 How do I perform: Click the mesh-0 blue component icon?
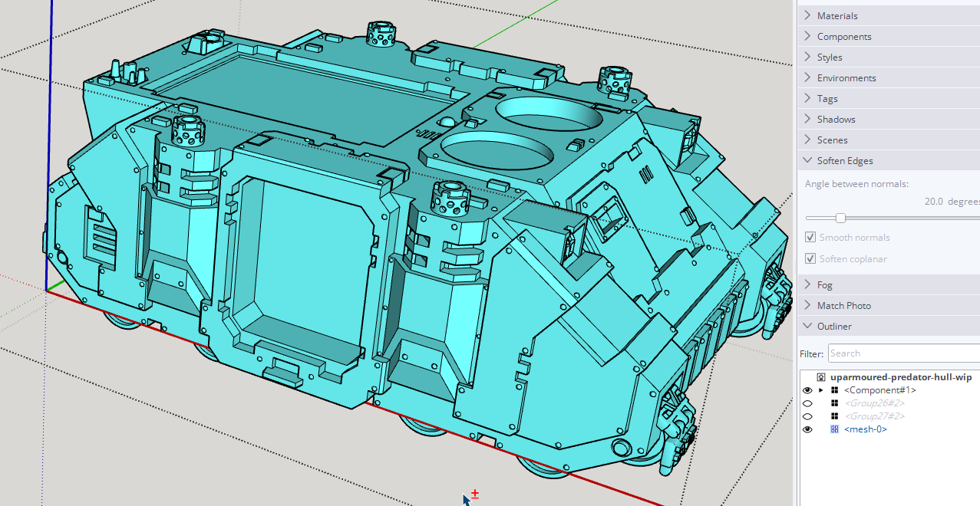[x=834, y=429]
